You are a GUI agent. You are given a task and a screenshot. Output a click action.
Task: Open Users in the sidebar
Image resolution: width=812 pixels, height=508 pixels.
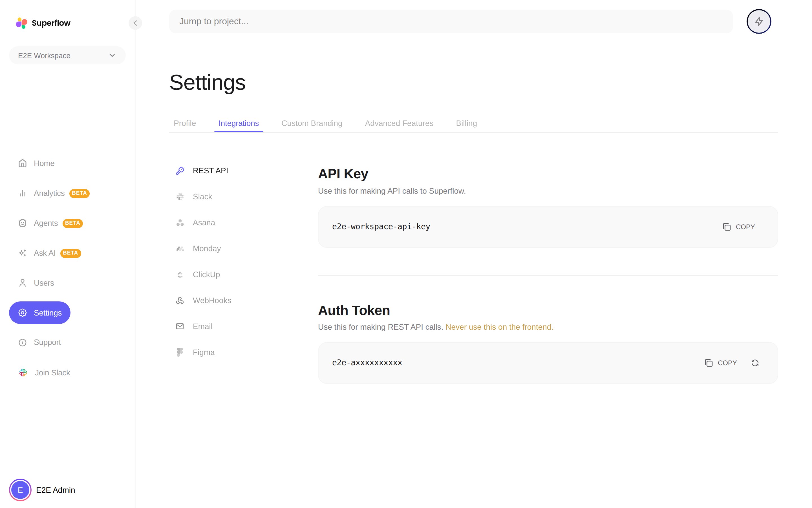pyautogui.click(x=36, y=283)
